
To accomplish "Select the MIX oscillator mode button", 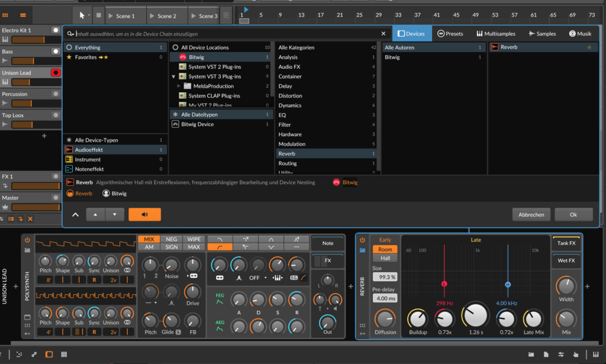I will pyautogui.click(x=149, y=239).
